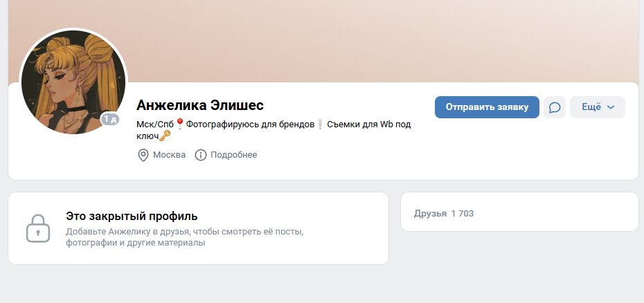Screen dimensions: 644x303
Task: Open the profile avatar picture
Action: click(73, 82)
